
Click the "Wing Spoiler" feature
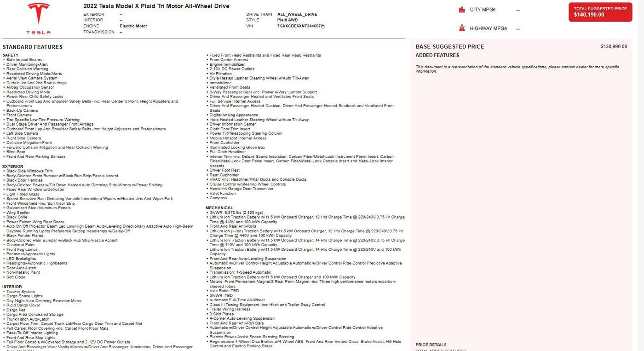pyautogui.click(x=18, y=213)
